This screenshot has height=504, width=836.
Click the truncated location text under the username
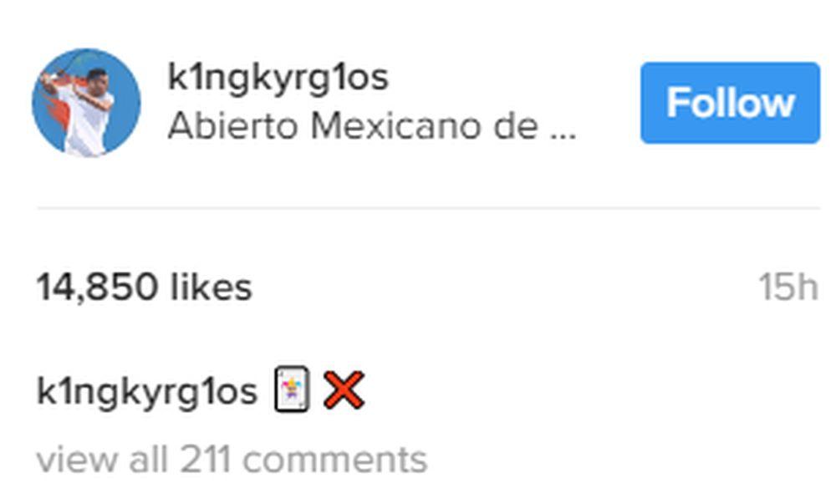[372, 127]
